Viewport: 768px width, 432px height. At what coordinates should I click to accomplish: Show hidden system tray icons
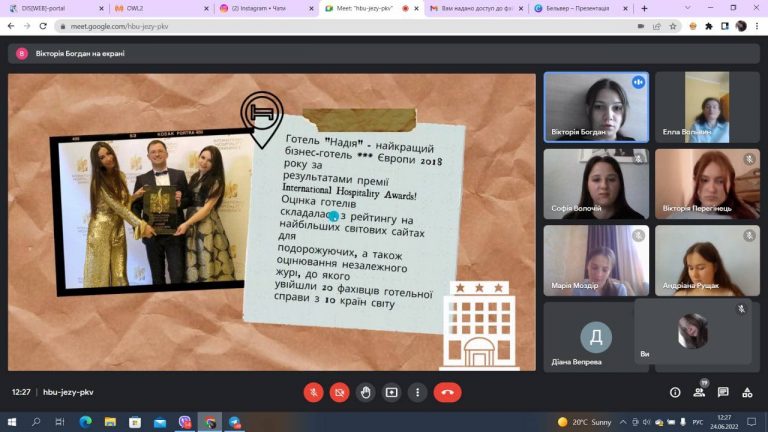tap(623, 422)
